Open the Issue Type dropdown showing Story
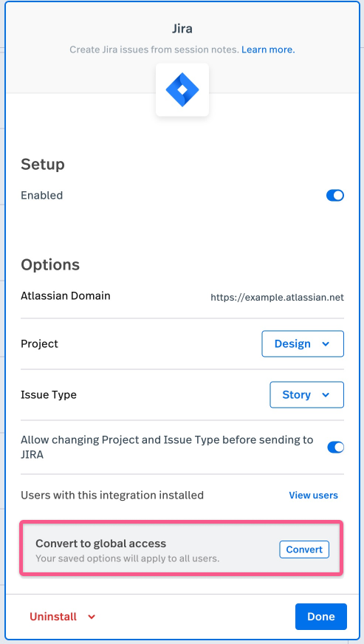This screenshot has width=364, height=644. coord(307,394)
